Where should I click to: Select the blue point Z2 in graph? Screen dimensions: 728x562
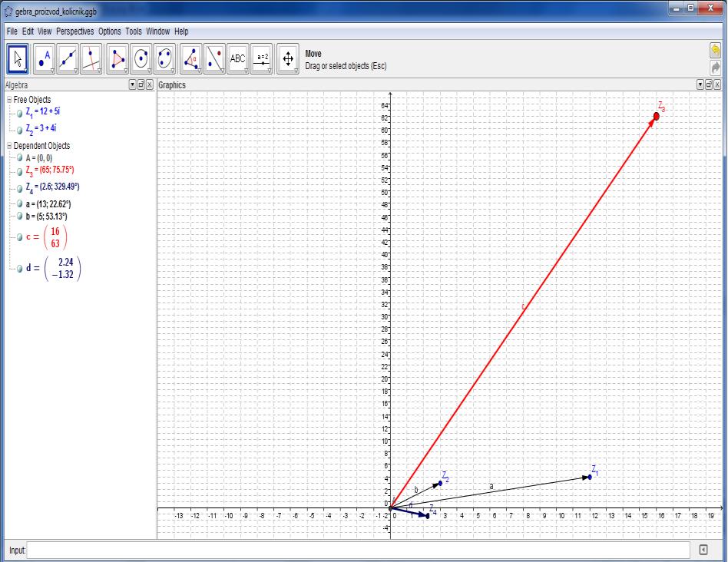click(441, 483)
